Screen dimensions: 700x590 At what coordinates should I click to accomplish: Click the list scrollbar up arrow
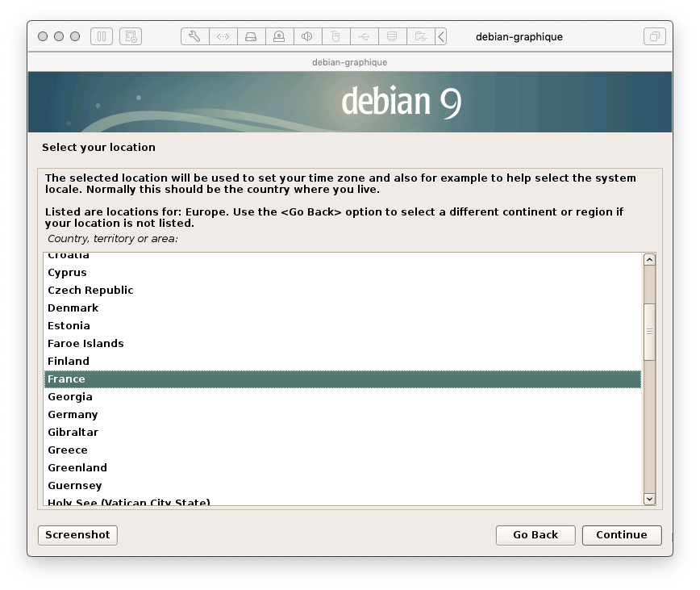click(x=649, y=260)
